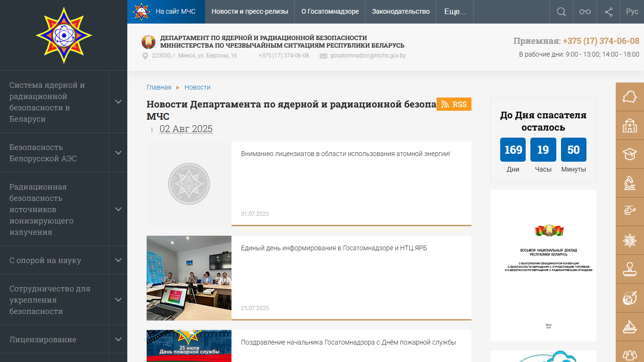The height and width of the screenshot is (362, 644).
Task: Click the В рабочие дни hours text
Action: pyautogui.click(x=579, y=54)
